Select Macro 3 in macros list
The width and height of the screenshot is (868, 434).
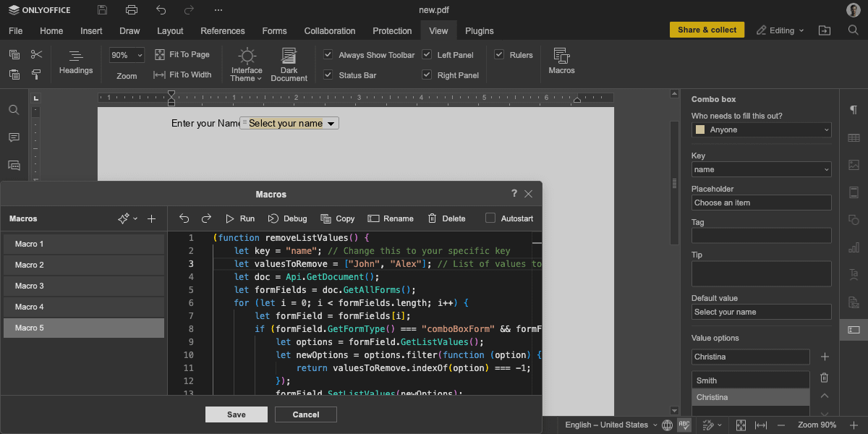point(84,286)
